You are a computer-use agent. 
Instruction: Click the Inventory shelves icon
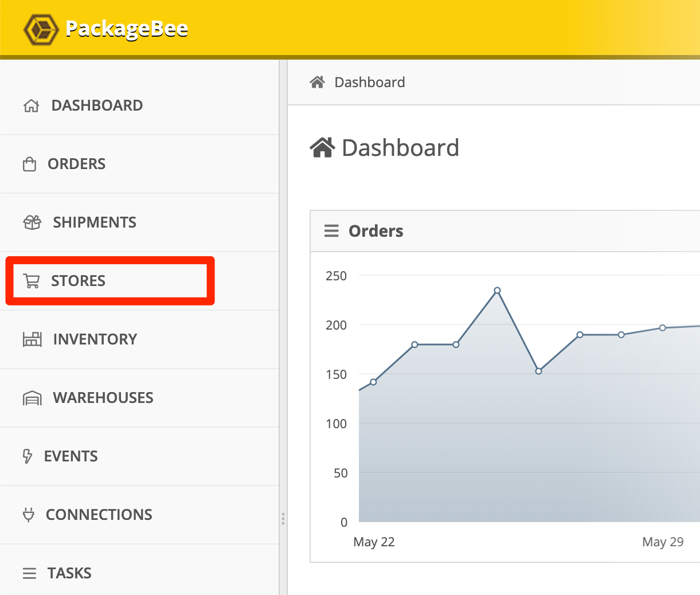32,339
